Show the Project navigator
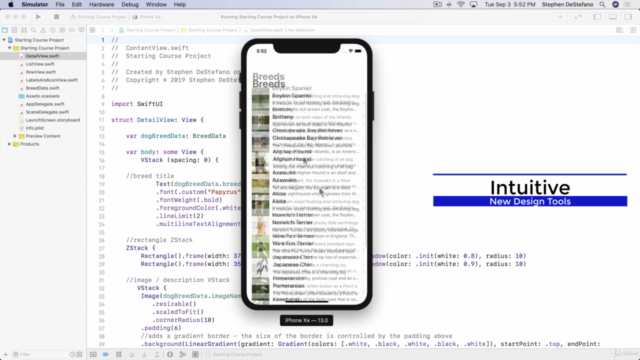 tap(5, 30)
